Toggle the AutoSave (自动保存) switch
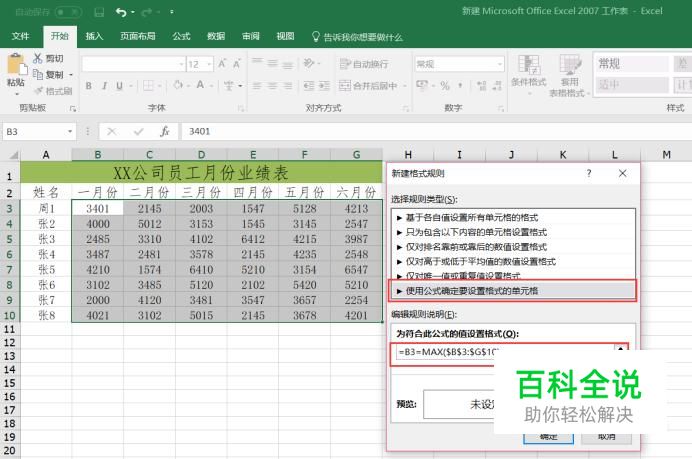Image resolution: width=692 pixels, height=459 pixels. pyautogui.click(x=68, y=12)
